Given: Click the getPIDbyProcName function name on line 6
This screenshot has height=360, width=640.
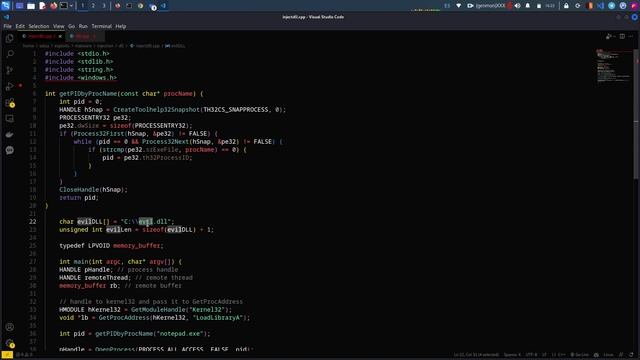Looking at the screenshot, I should tap(88, 94).
